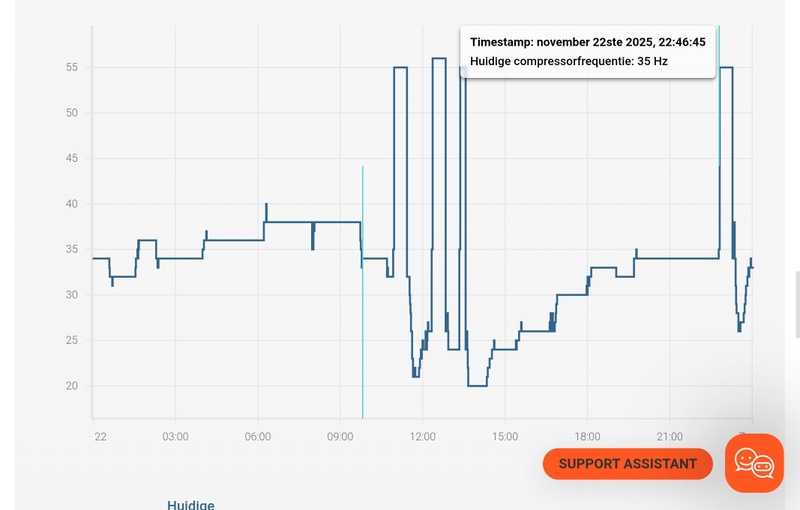Open the support chat bot icon
The width and height of the screenshot is (800, 510).
click(754, 462)
